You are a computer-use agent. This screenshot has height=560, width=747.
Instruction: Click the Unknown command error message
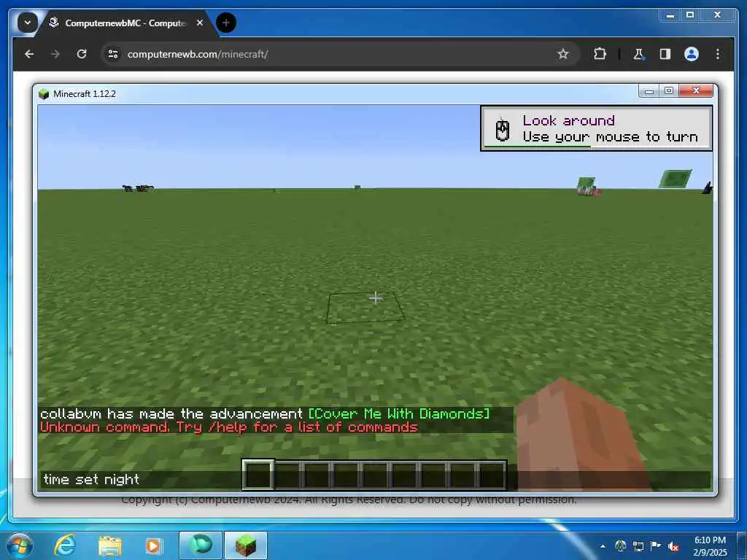229,427
